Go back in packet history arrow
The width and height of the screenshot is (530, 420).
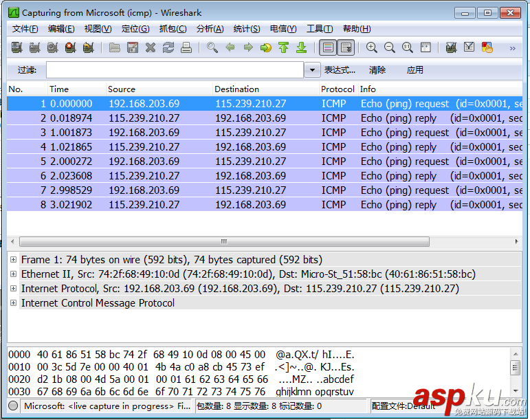click(x=230, y=47)
